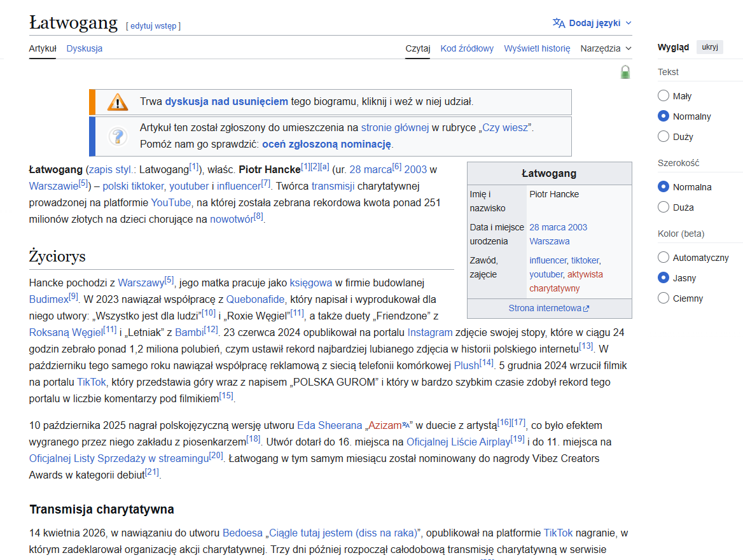The height and width of the screenshot is (560, 743).
Task: Click the translation icon after Azizam
Action: click(x=406, y=425)
